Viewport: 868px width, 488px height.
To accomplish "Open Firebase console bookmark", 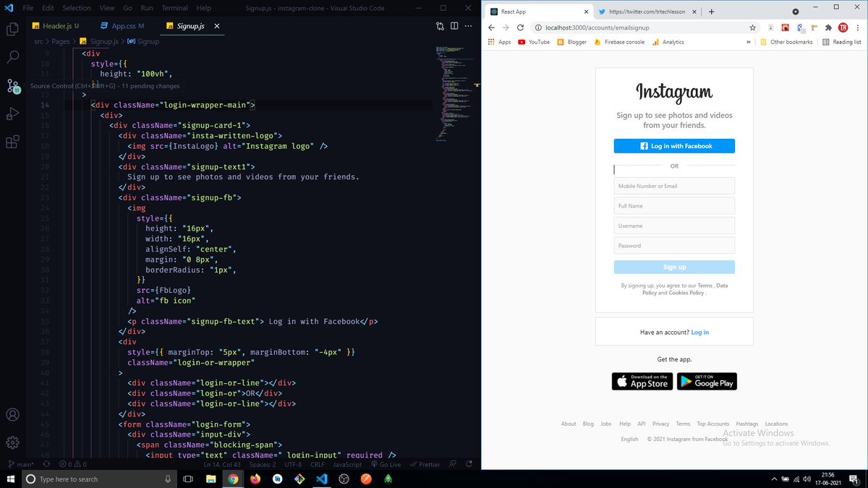I will coord(620,42).
